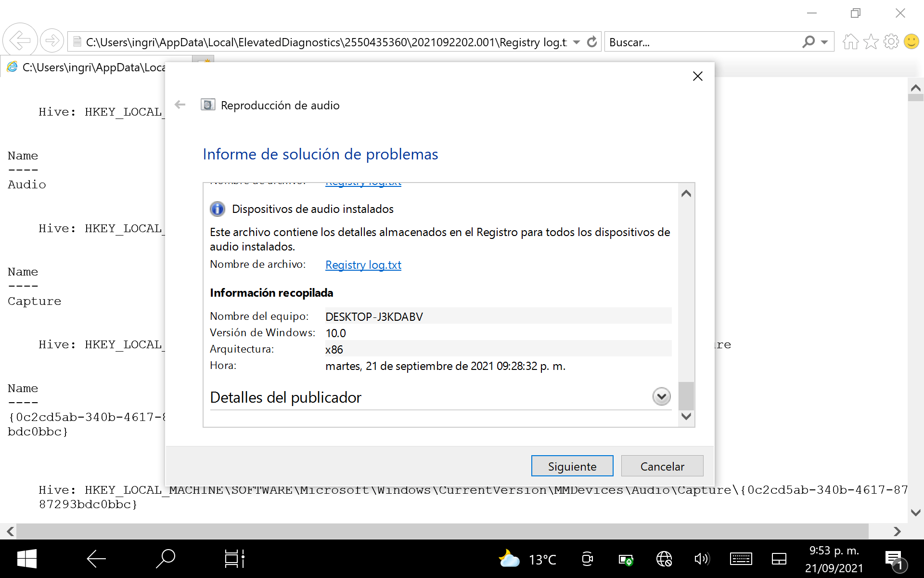Open the browser settings gear icon
The height and width of the screenshot is (578, 924).
point(891,42)
